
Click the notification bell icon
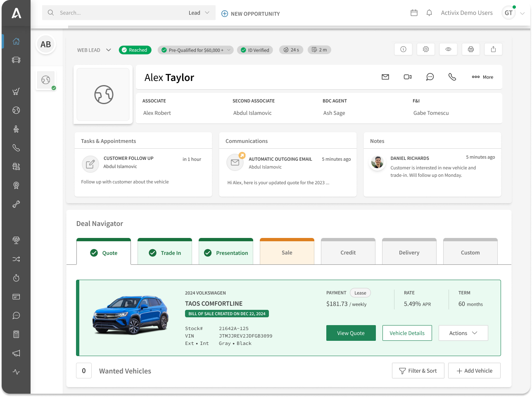pyautogui.click(x=429, y=13)
